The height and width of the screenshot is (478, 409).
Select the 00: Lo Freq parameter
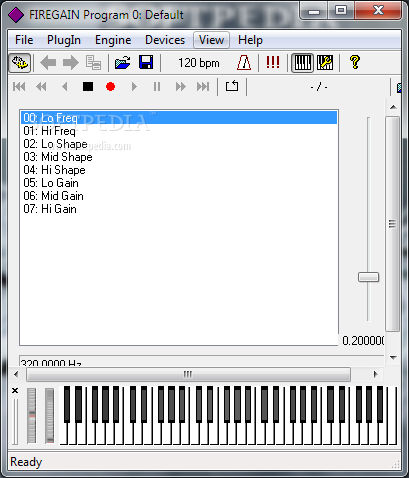pos(179,118)
